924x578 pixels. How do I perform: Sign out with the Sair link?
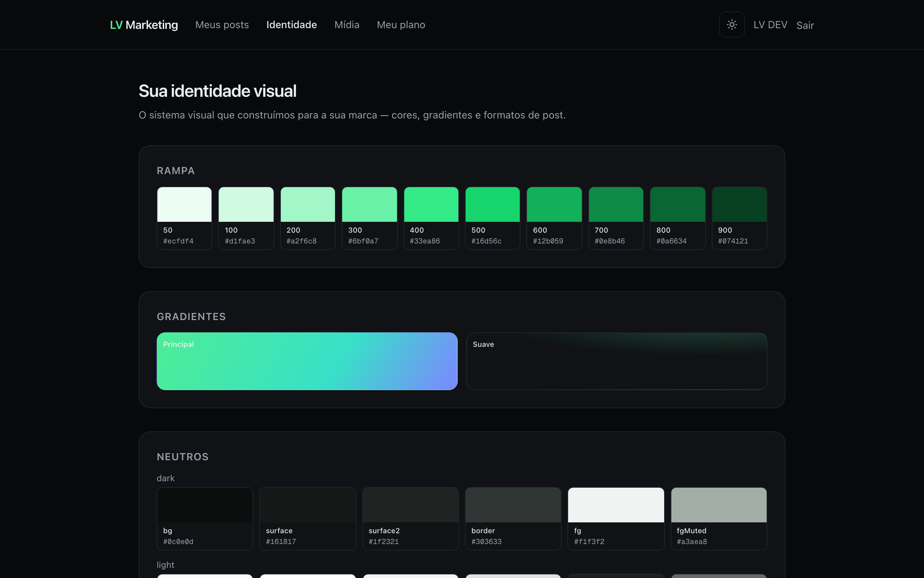805,25
